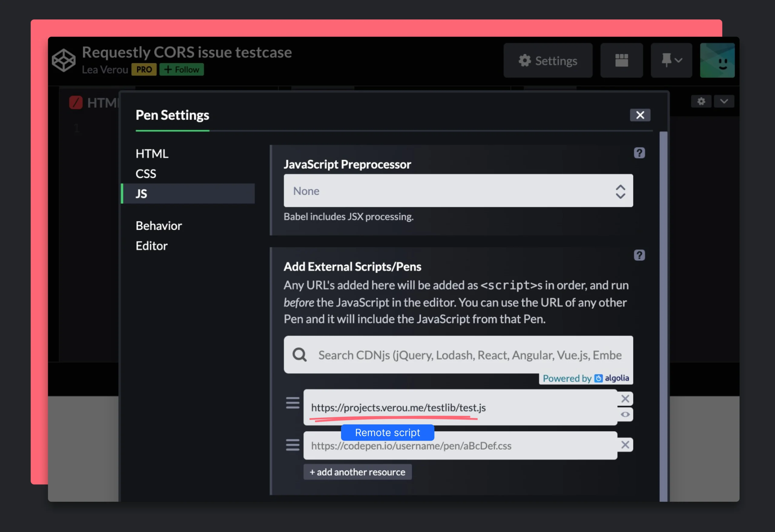The height and width of the screenshot is (532, 775).
Task: Open the HTML editor settings gear
Action: pyautogui.click(x=701, y=101)
